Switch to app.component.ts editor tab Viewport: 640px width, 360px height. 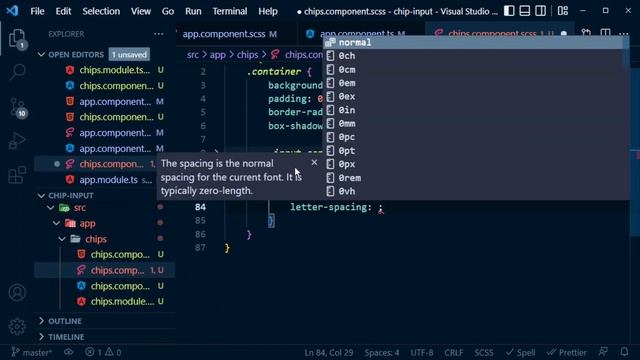pyautogui.click(x=359, y=33)
